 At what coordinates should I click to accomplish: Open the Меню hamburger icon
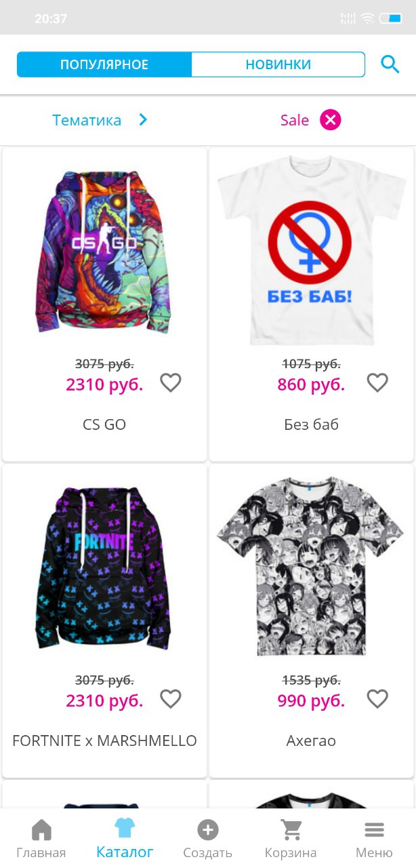coord(374,830)
